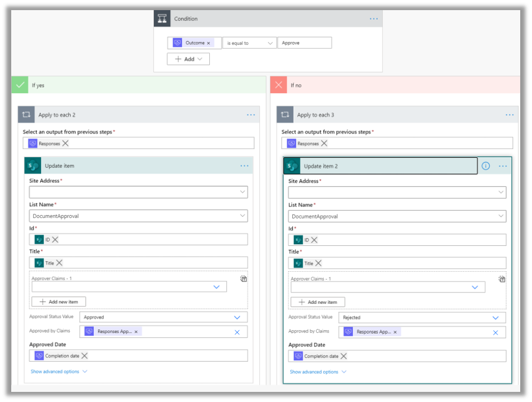Click the Completion date approvals icon in Update item

tap(39, 355)
